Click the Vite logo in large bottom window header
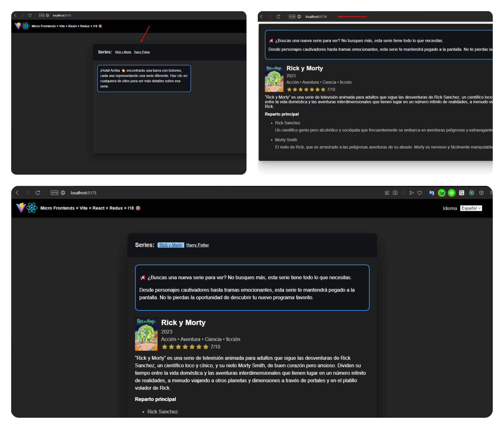 pyautogui.click(x=21, y=208)
